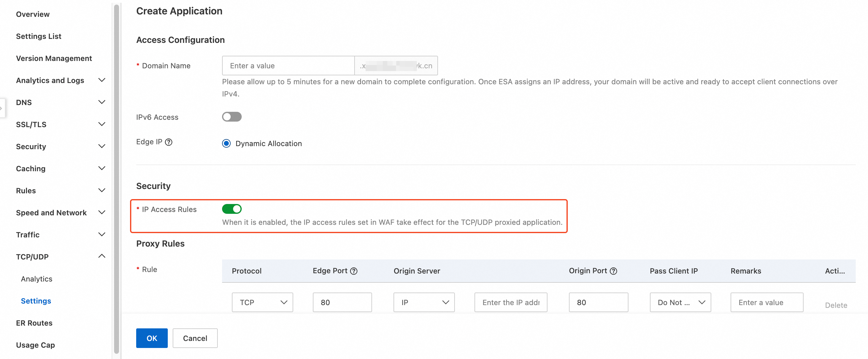The width and height of the screenshot is (868, 359).
Task: Click the Protocol column header
Action: 246,271
